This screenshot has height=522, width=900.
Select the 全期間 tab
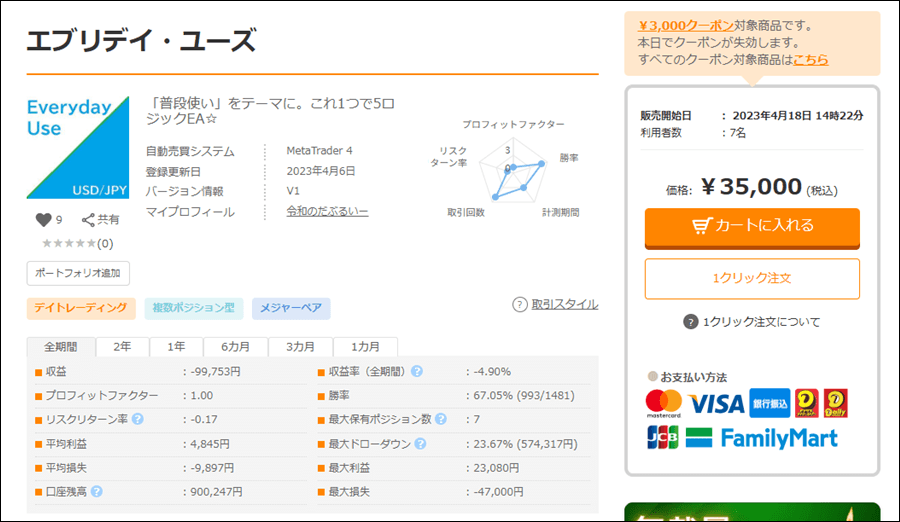[x=61, y=347]
